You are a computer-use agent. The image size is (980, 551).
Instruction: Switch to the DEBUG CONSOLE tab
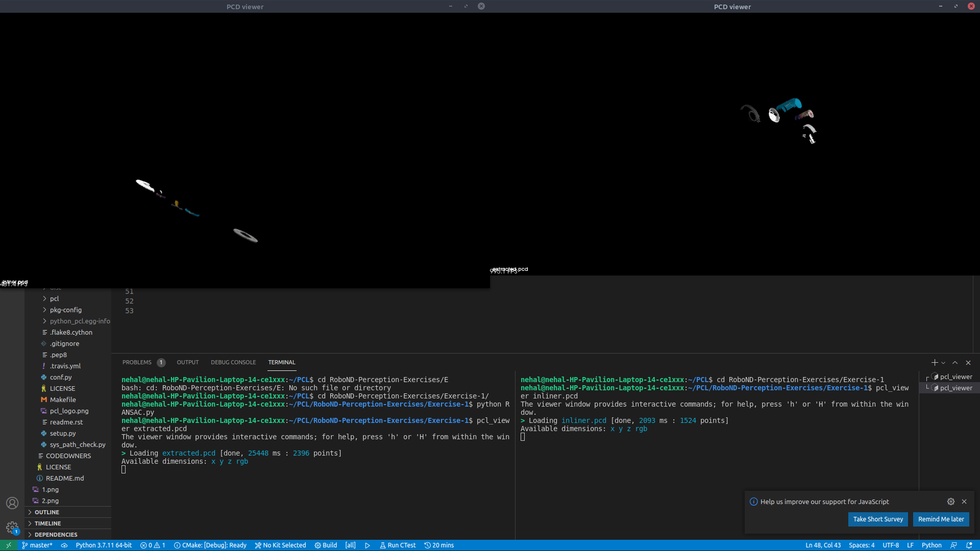pyautogui.click(x=233, y=362)
